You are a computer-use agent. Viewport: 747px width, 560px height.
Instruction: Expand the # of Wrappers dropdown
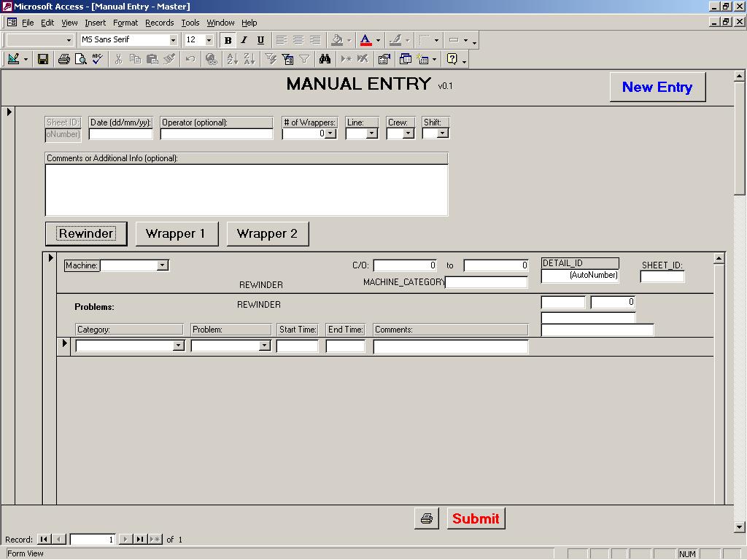(x=331, y=134)
